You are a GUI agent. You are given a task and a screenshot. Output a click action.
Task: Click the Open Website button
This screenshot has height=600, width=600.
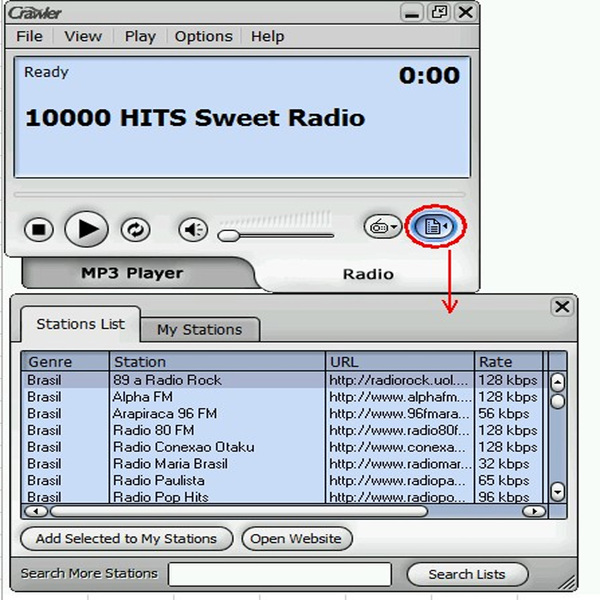(x=296, y=539)
